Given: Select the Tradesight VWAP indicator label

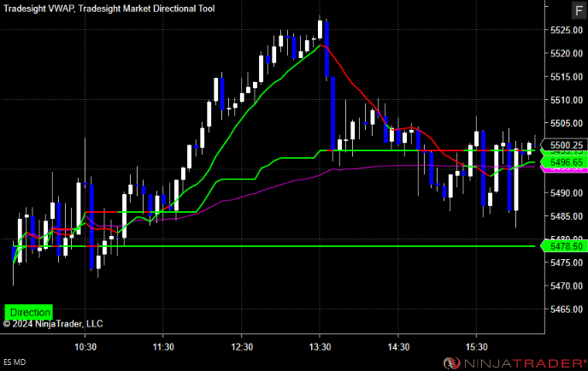Looking at the screenshot, I should tap(38, 9).
